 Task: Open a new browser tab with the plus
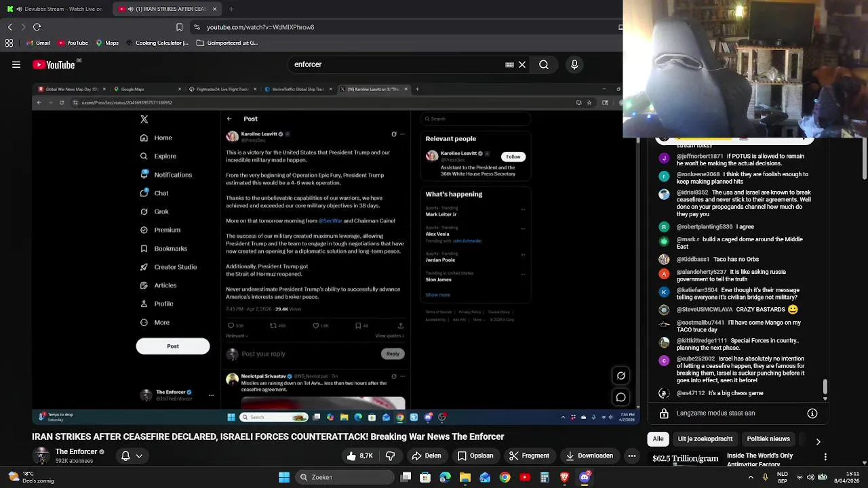[231, 9]
